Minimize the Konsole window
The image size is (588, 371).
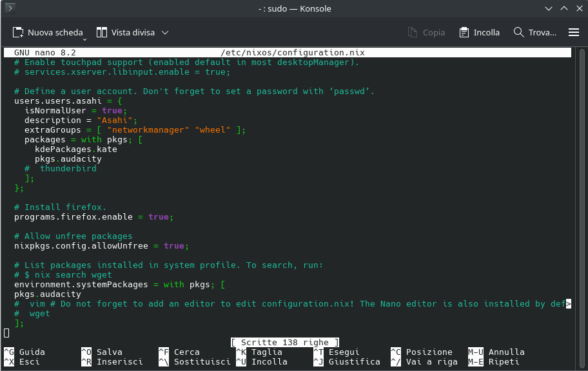(x=547, y=9)
